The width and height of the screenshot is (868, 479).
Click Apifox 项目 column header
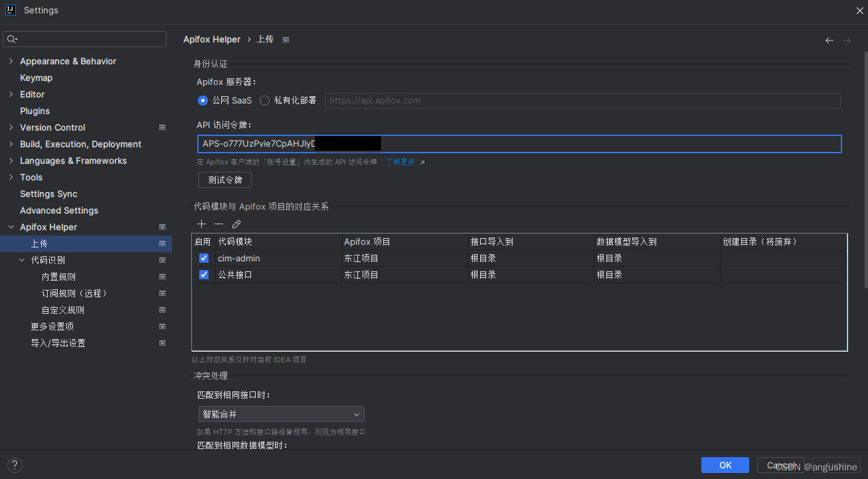[404, 241]
